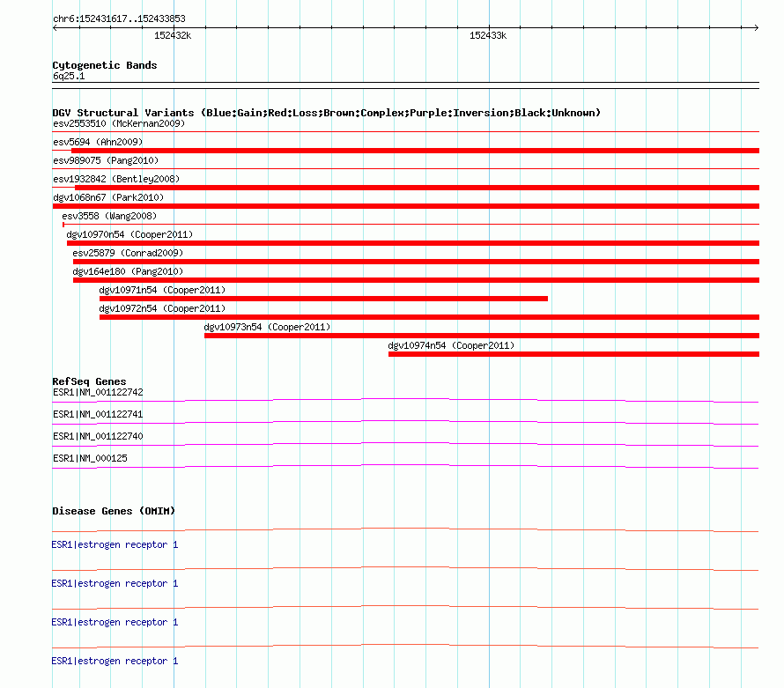Open variant dgv10974n54 (Cooper2011) label
Screen dimensions: 784x688
[451, 345]
